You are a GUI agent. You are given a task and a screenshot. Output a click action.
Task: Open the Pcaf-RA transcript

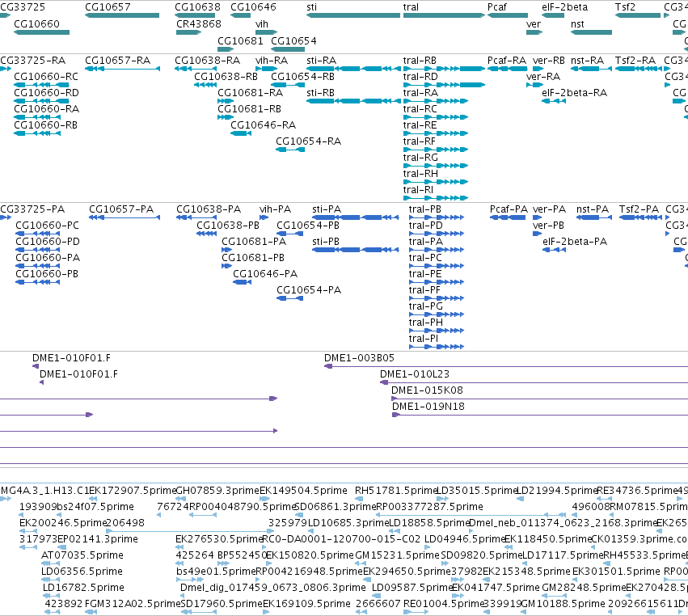508,69
